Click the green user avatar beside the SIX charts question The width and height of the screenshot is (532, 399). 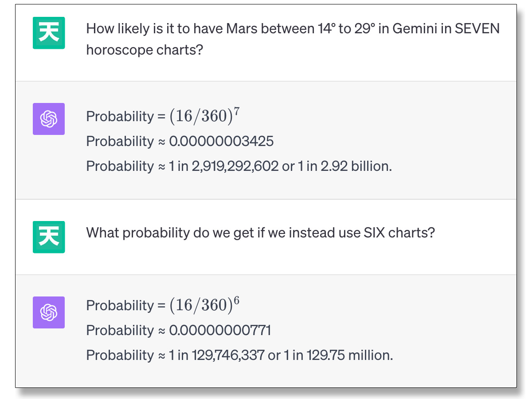pyautogui.click(x=49, y=237)
